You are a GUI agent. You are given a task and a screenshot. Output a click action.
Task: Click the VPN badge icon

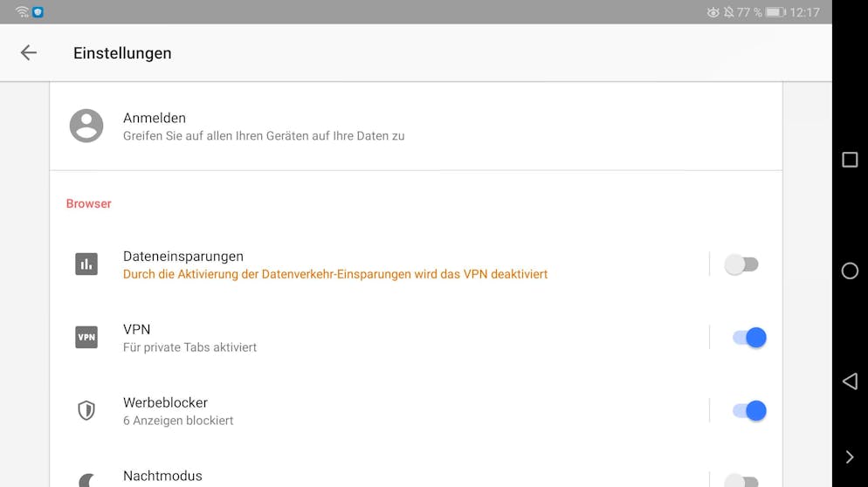(x=86, y=337)
